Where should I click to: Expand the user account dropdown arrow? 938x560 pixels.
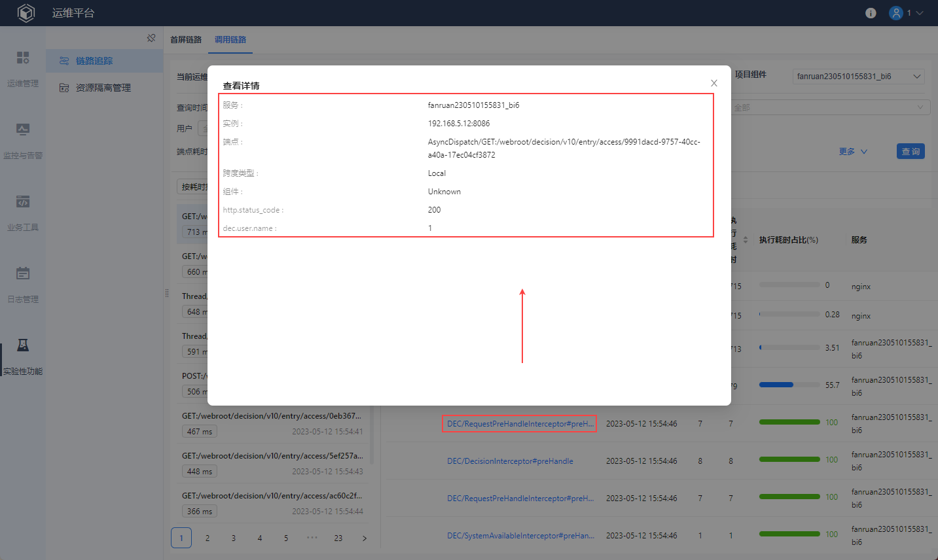[920, 13]
